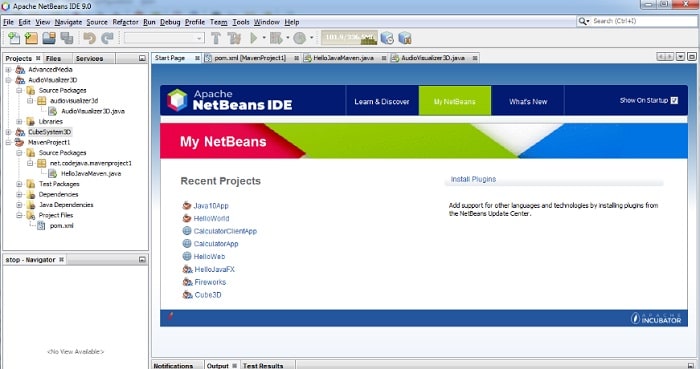The image size is (700, 369).
Task: Open the Refactor menu
Action: tap(125, 22)
